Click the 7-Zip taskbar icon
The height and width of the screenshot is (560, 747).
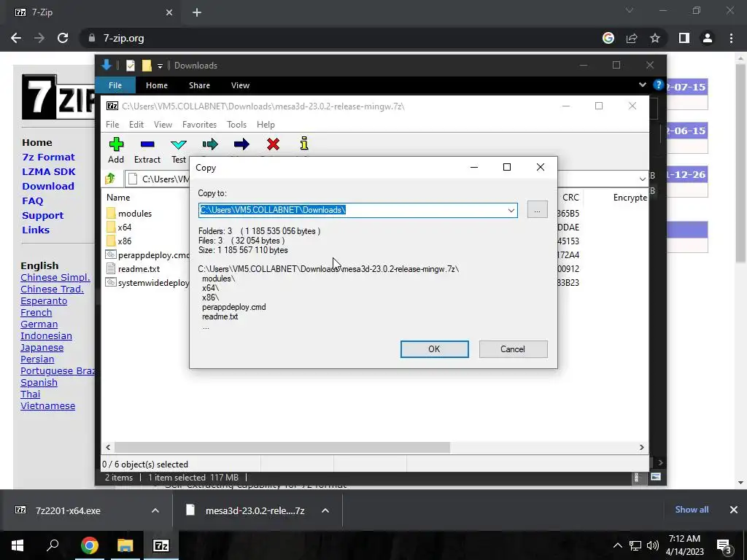[161, 545]
